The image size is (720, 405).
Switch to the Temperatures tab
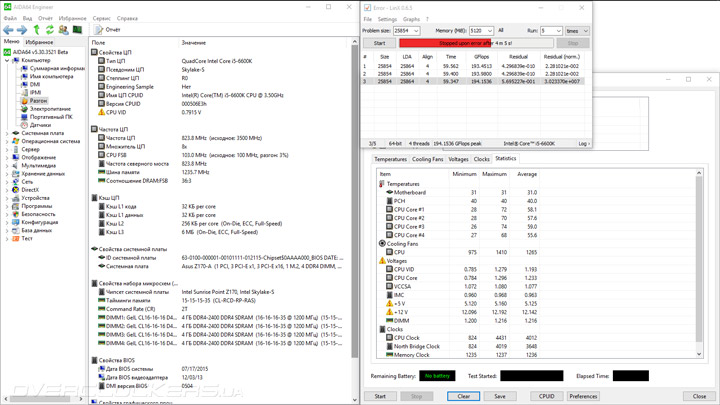[390, 159]
